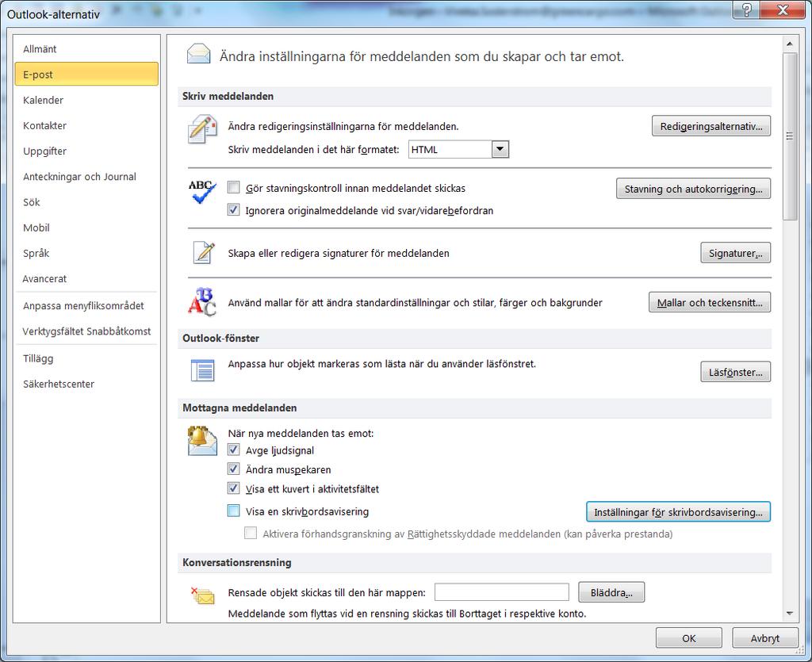Click the Redigeringsalternativ button
The width and height of the screenshot is (812, 662).
(x=711, y=126)
